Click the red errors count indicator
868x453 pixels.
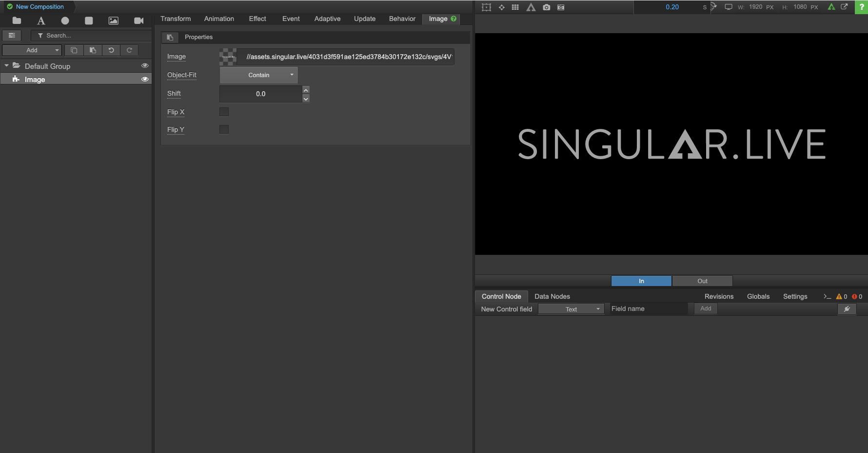coord(857,296)
